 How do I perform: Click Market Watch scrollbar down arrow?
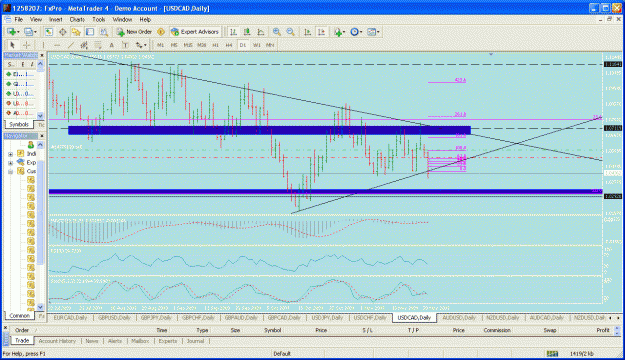(40, 115)
